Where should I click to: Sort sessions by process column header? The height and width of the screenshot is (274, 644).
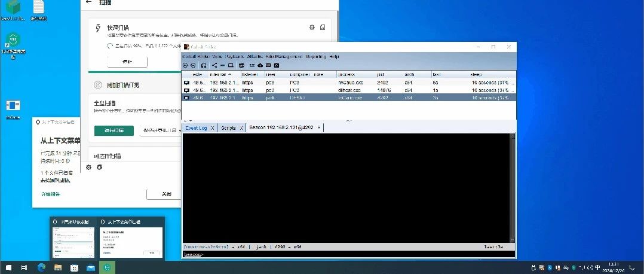tap(357, 74)
